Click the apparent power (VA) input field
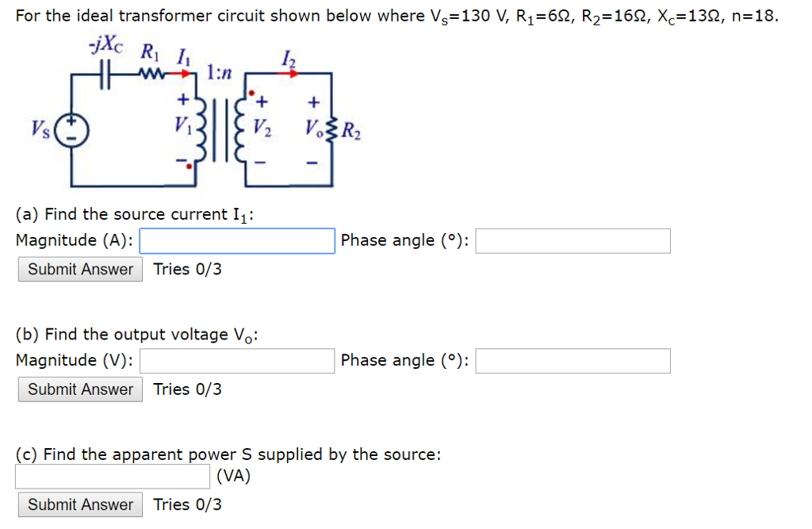812x529 pixels. [111, 477]
